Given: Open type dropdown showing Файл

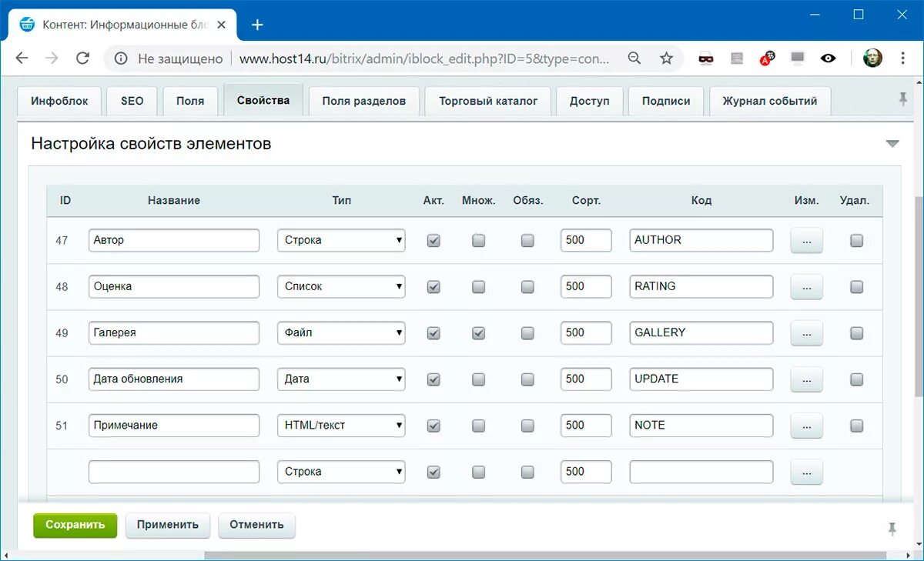Looking at the screenshot, I should coord(341,332).
